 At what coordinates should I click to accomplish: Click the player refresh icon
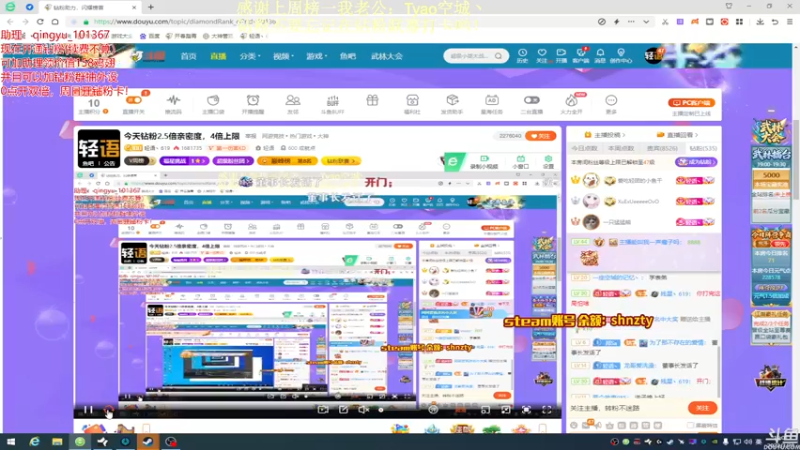[x=108, y=410]
